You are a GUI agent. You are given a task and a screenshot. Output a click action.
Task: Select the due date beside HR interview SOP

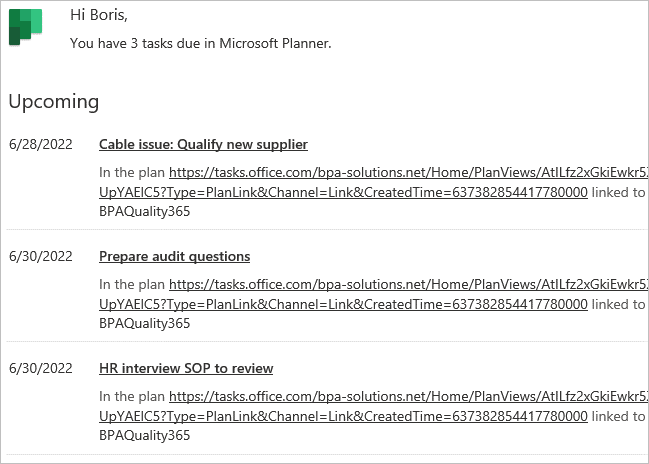[x=41, y=368]
